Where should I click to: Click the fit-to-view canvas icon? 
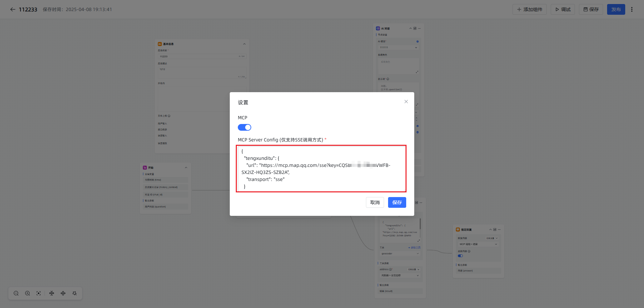tap(39, 293)
